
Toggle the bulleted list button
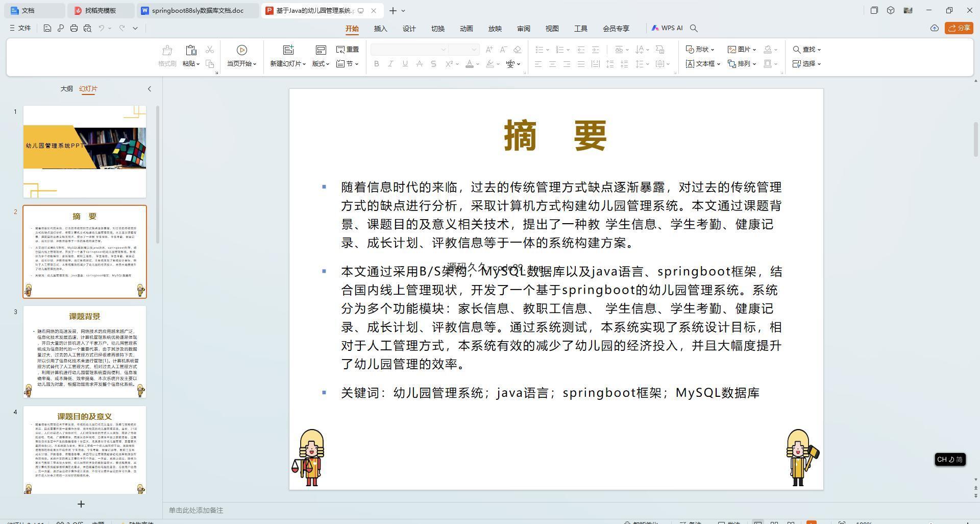click(539, 50)
